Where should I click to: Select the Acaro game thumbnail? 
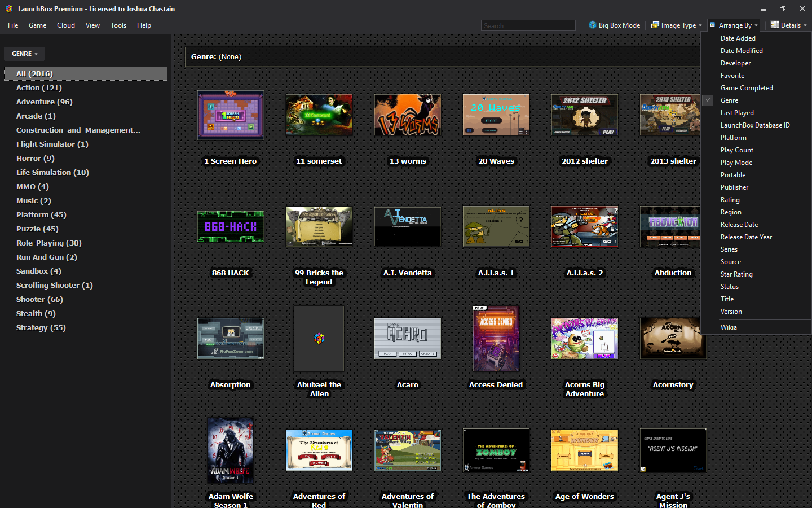pyautogui.click(x=408, y=339)
